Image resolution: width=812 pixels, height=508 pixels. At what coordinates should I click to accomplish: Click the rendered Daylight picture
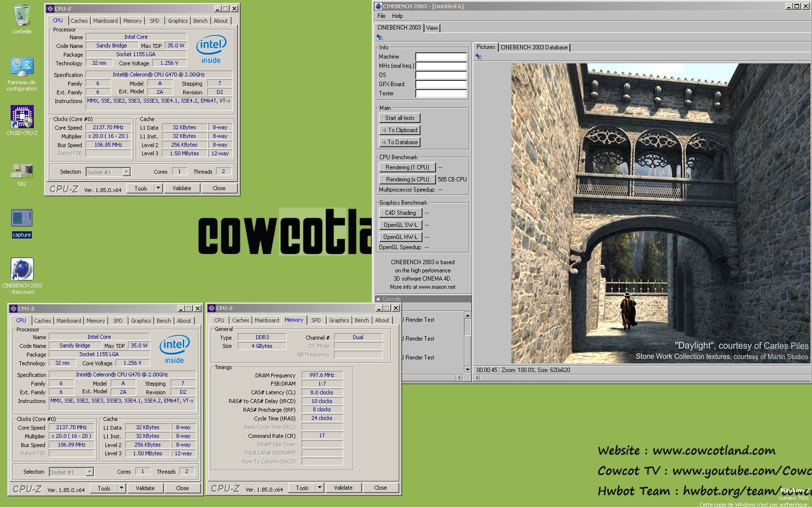pos(661,213)
